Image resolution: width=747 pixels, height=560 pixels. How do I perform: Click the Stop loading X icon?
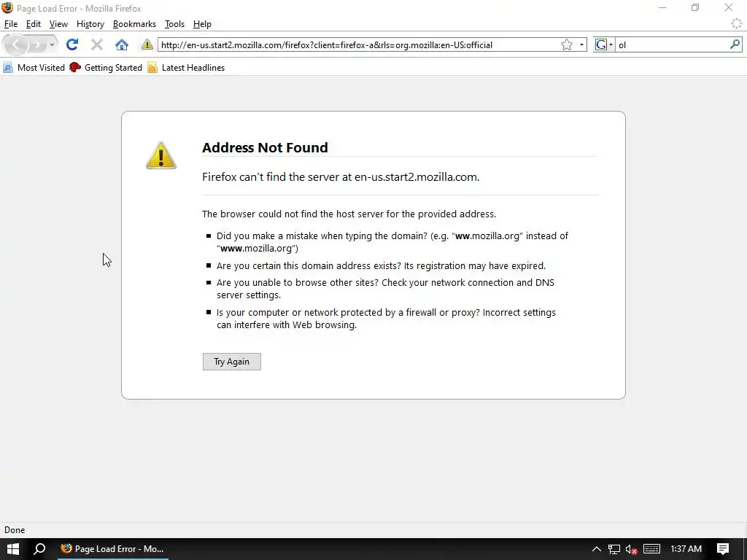pos(97,44)
